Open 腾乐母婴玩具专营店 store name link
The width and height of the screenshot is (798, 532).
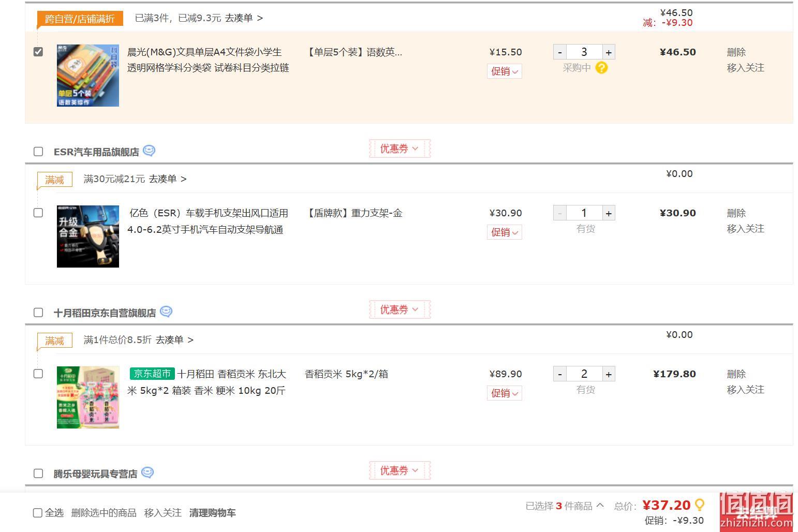(95, 474)
